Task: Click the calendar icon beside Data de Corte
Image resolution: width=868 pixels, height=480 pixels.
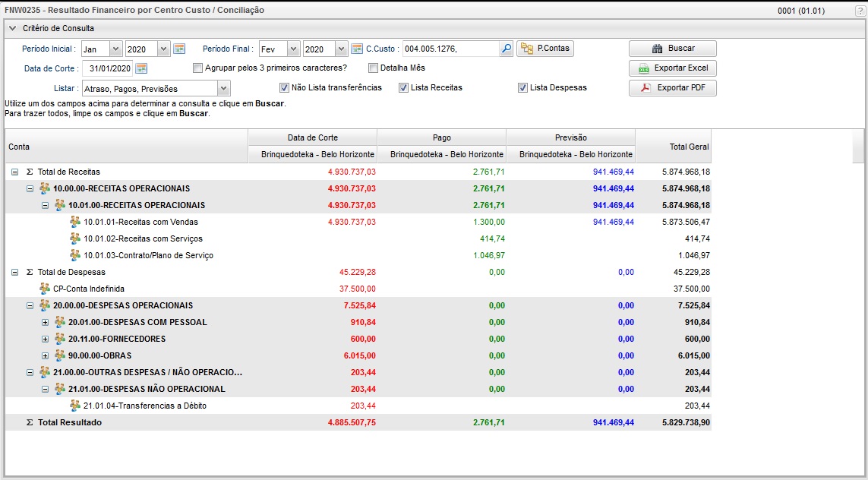Action: pyautogui.click(x=141, y=68)
